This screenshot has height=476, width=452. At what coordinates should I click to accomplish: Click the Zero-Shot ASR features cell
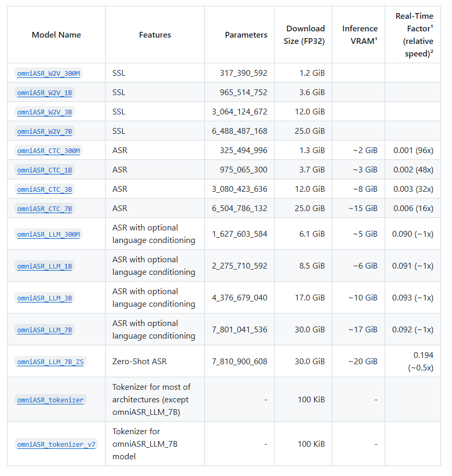point(140,362)
